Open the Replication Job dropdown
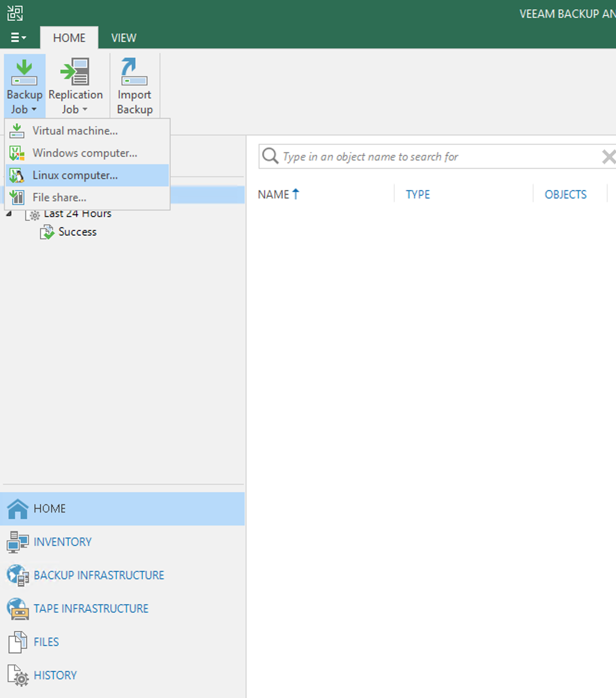 tap(75, 86)
